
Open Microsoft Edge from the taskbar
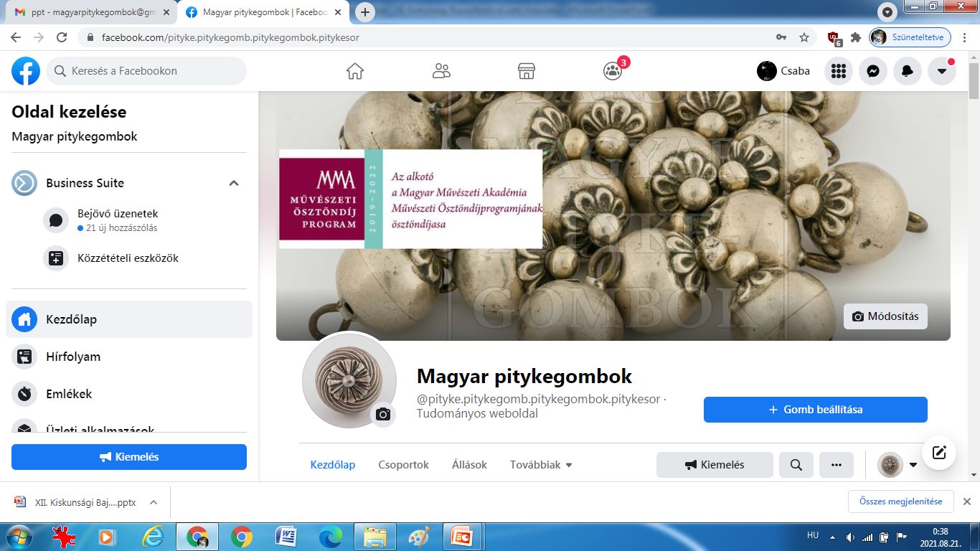click(331, 537)
